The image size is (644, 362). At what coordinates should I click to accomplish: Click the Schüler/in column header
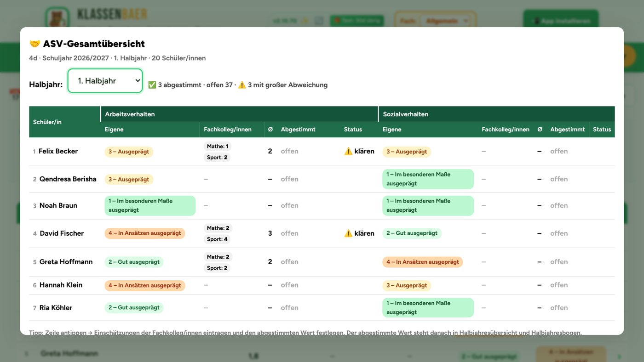(x=65, y=122)
